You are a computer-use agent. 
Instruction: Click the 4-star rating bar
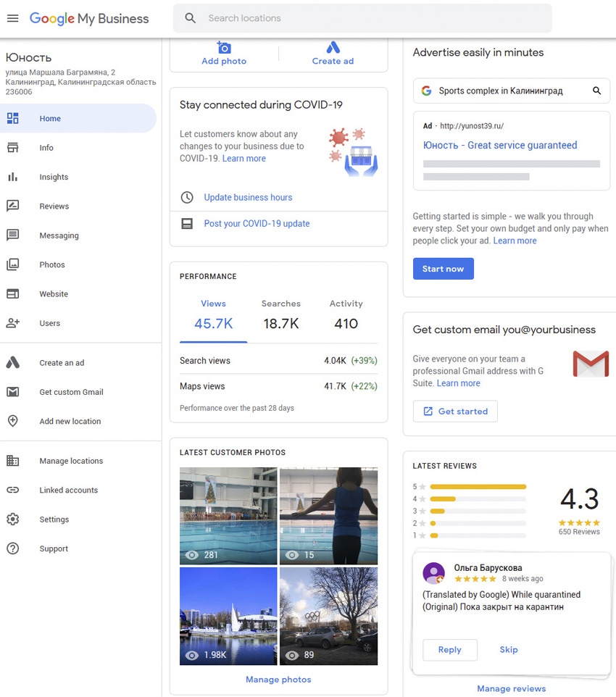(x=478, y=498)
